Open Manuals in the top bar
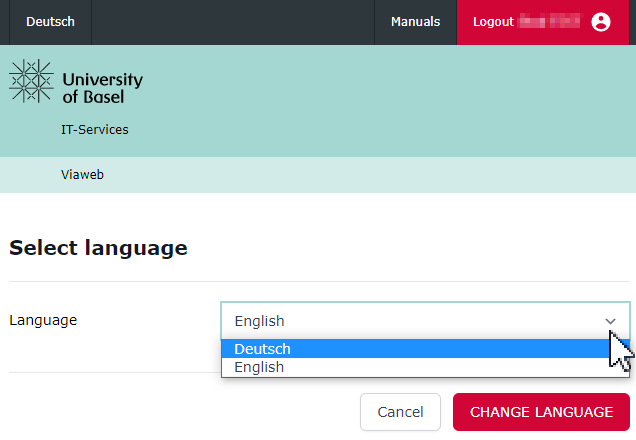636x440 pixels. [415, 22]
